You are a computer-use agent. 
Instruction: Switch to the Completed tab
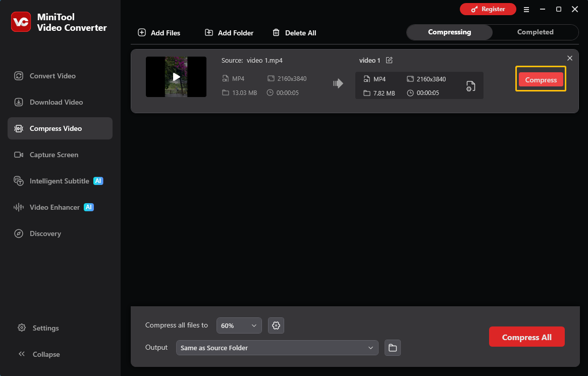(x=535, y=32)
